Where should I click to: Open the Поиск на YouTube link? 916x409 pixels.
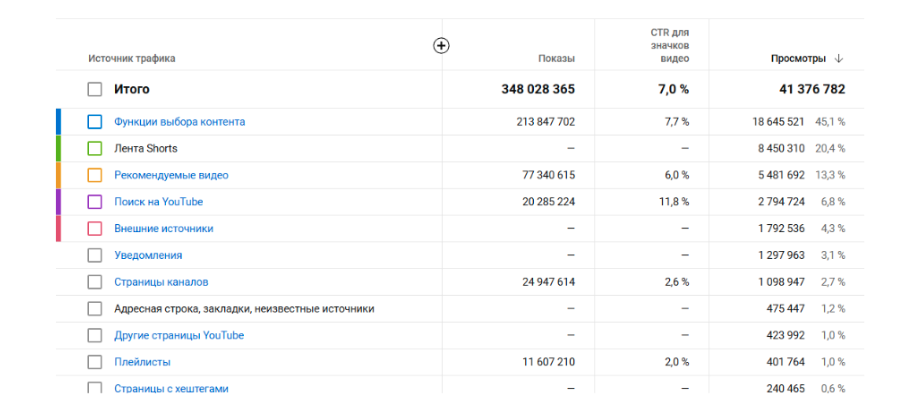(158, 202)
